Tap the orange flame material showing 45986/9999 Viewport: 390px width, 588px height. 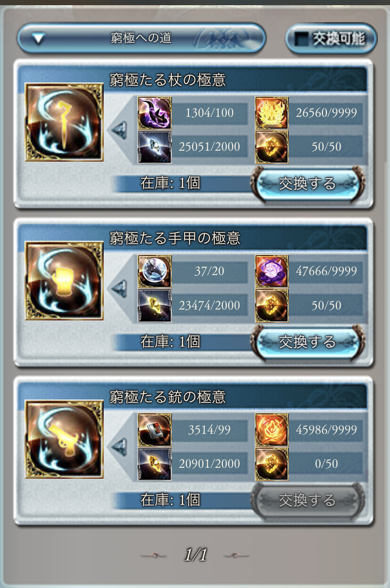coord(272,430)
